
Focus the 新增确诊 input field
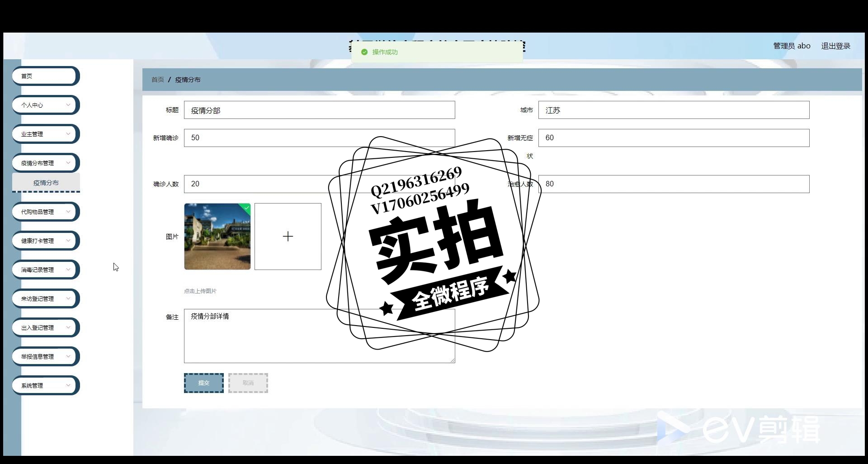[319, 138]
